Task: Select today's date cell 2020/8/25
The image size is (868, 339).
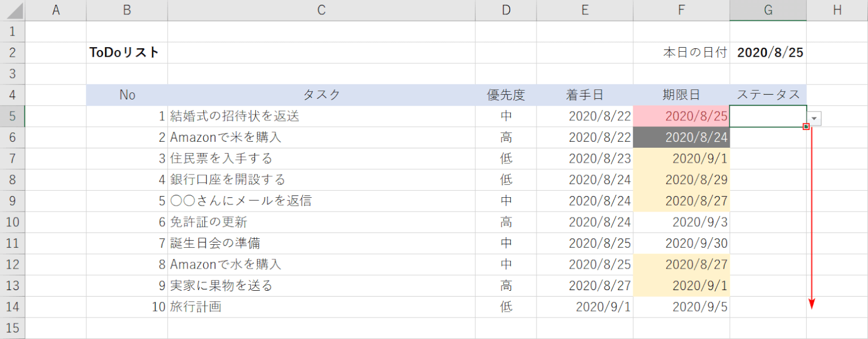Action: click(770, 52)
